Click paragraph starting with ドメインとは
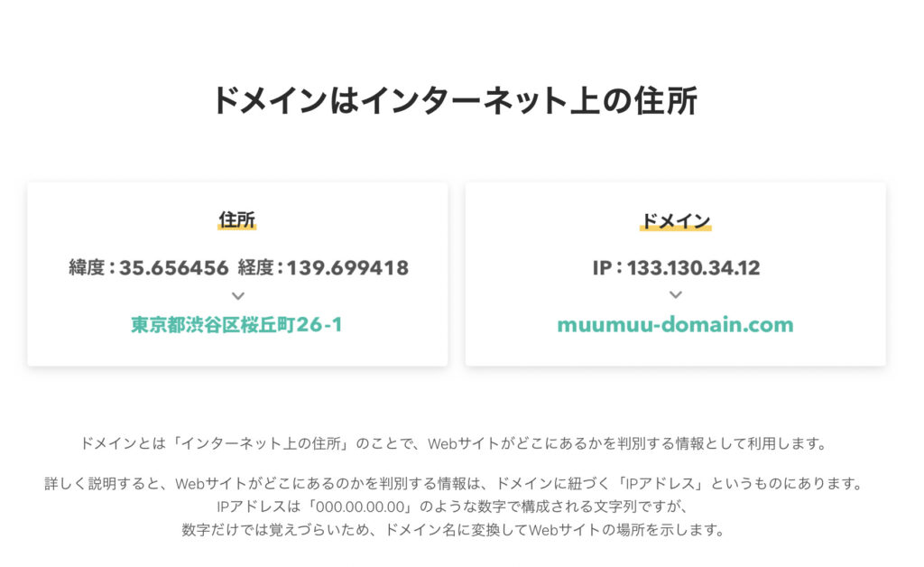 (x=455, y=443)
